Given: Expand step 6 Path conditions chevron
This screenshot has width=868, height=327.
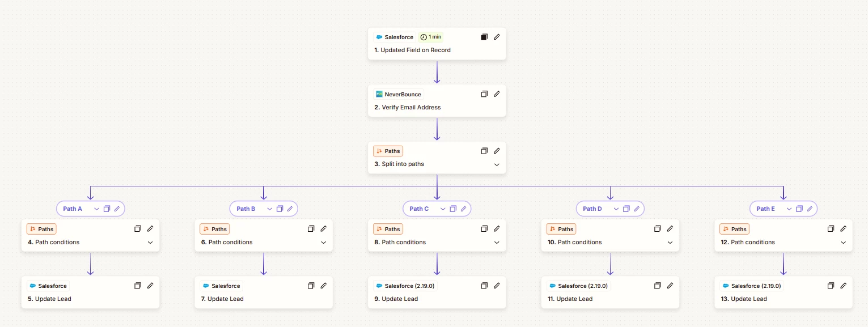Looking at the screenshot, I should point(323,243).
